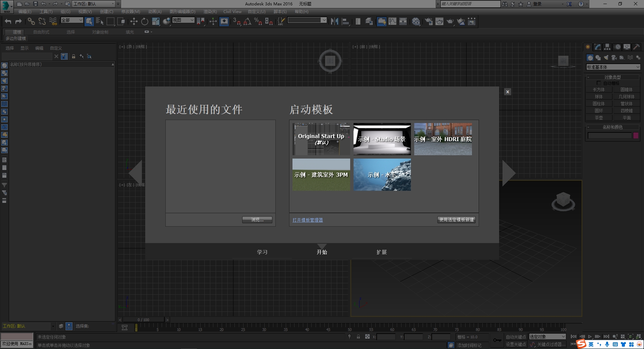
Task: Click 使用选定模板新建 button
Action: coord(457,220)
